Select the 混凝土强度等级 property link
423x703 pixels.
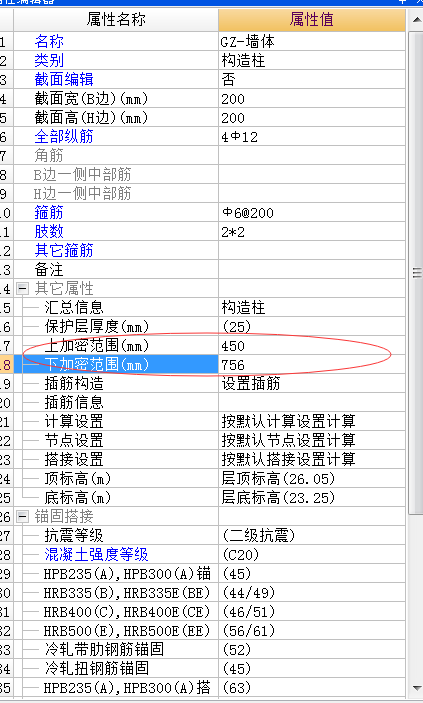[x=96, y=555]
